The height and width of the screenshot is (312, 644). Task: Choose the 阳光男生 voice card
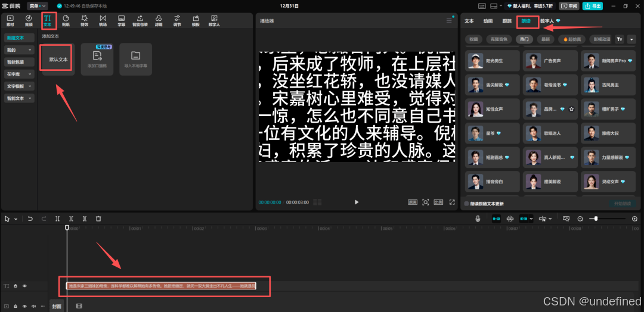click(x=493, y=61)
